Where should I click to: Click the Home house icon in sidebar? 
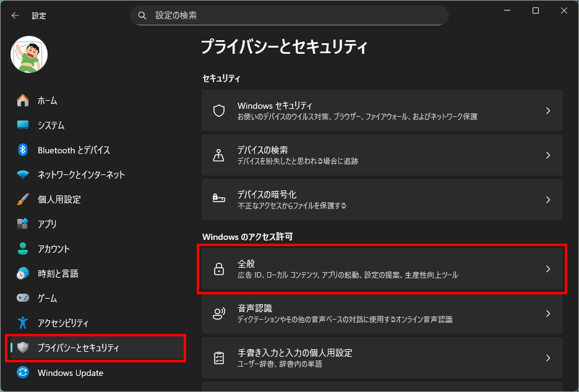coord(23,100)
